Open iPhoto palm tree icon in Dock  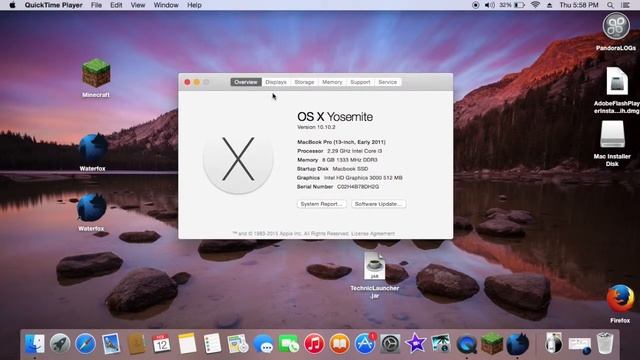[x=441, y=344]
